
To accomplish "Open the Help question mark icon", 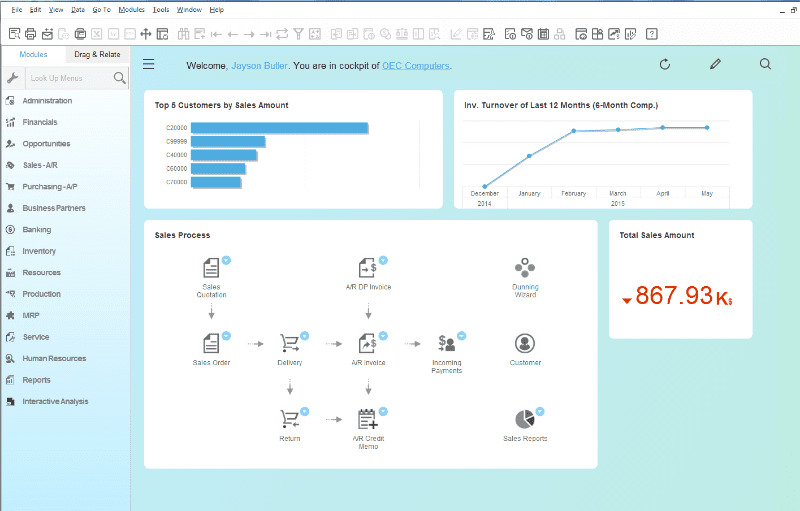I will pyautogui.click(x=651, y=34).
